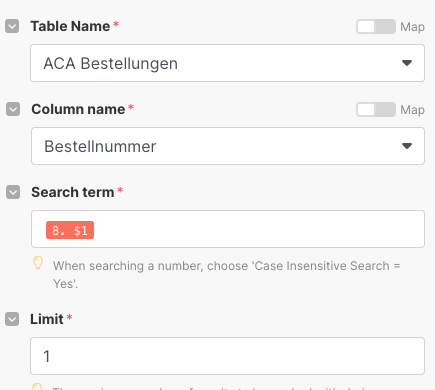The height and width of the screenshot is (390, 435).
Task: Collapse the Column name field chevron
Action: pos(13,109)
